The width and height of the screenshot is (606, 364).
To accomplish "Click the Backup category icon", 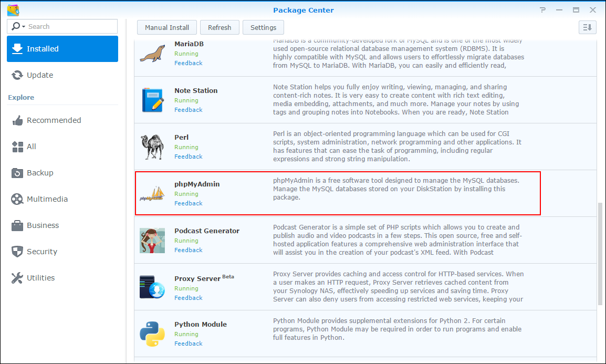I will [17, 173].
